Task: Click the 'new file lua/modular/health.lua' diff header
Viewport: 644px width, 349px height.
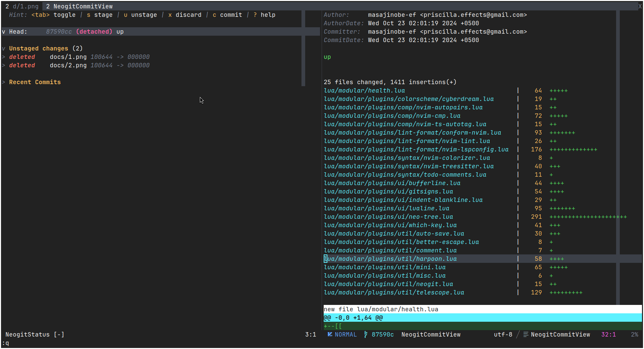Action: click(x=482, y=309)
